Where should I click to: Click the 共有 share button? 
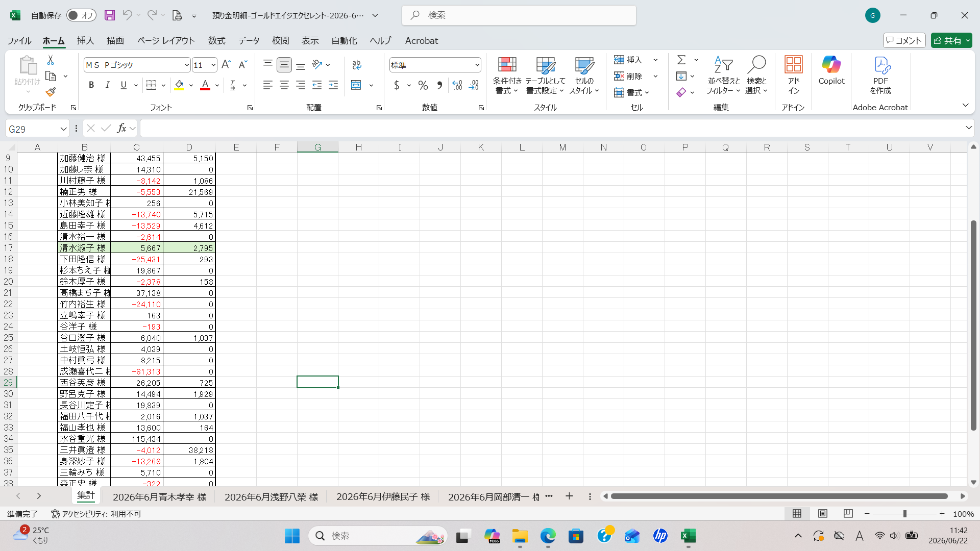[x=951, y=40]
